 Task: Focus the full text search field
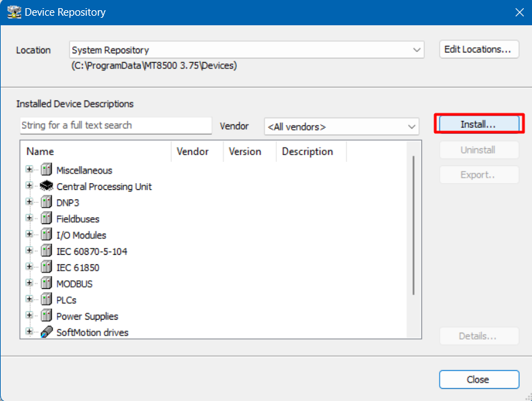click(x=116, y=126)
